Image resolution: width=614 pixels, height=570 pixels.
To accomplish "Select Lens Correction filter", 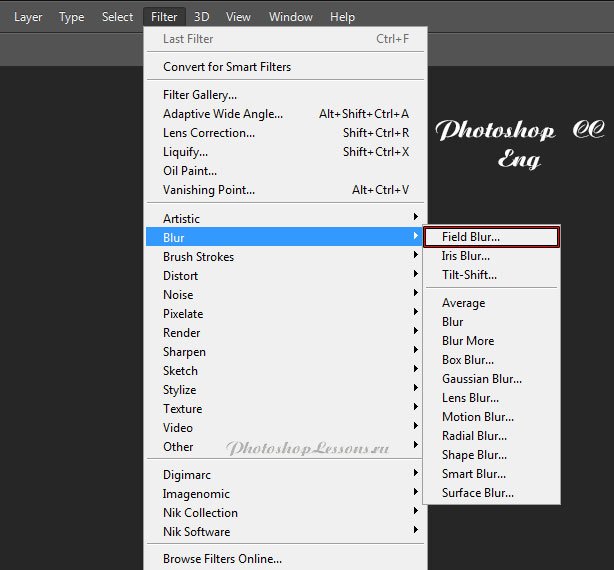I will (208, 133).
